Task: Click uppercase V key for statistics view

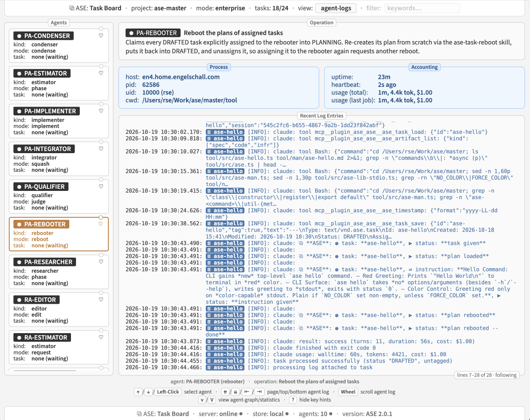Action: coord(212,400)
